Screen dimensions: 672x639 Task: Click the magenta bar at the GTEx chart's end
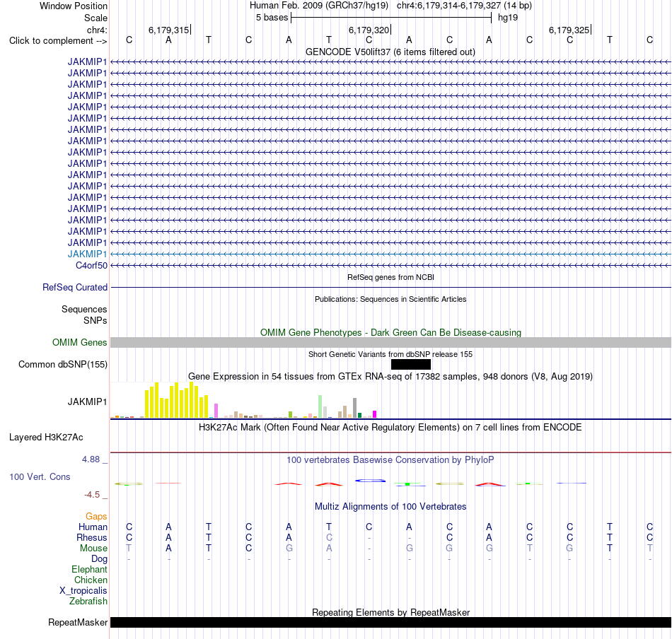pyautogui.click(x=375, y=414)
